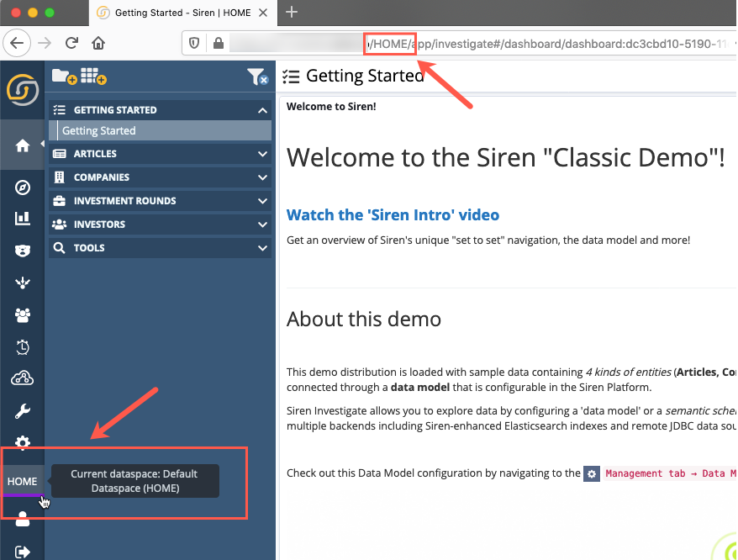Image resolution: width=738 pixels, height=560 pixels.
Task: Click the HOME dataspace switcher
Action: click(22, 481)
